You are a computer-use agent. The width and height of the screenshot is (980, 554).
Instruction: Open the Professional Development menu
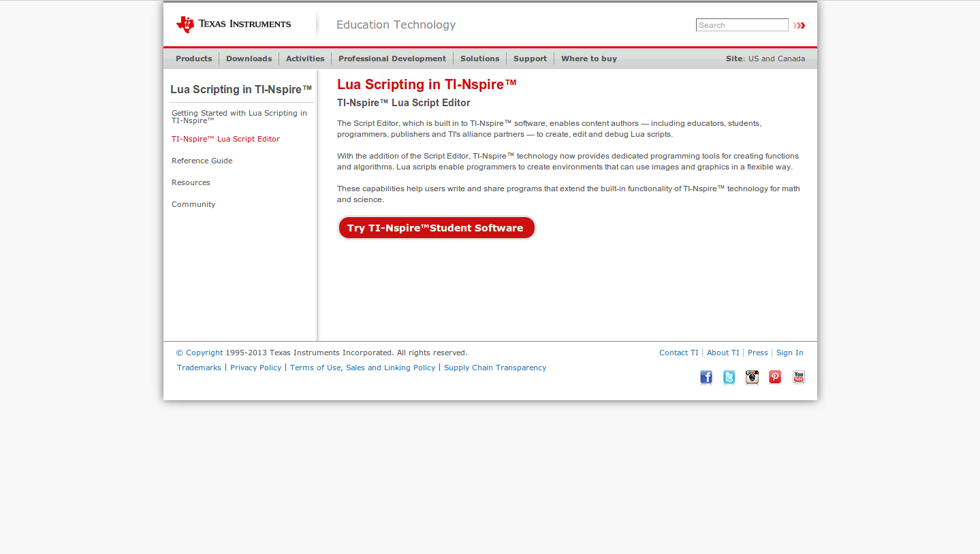[392, 59]
